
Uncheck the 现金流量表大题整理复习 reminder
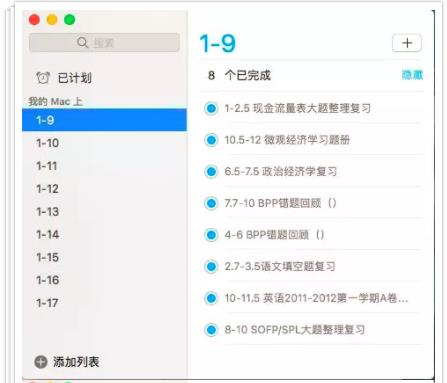(211, 108)
